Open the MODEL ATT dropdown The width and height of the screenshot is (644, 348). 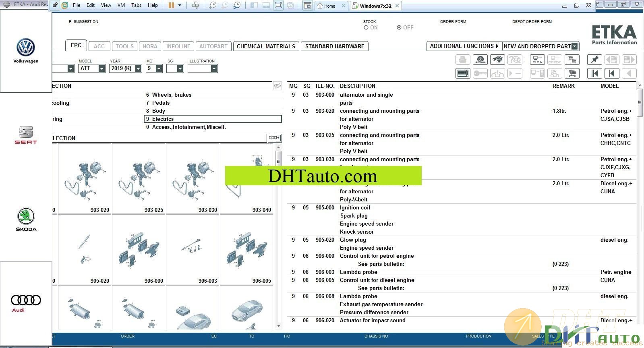click(101, 68)
